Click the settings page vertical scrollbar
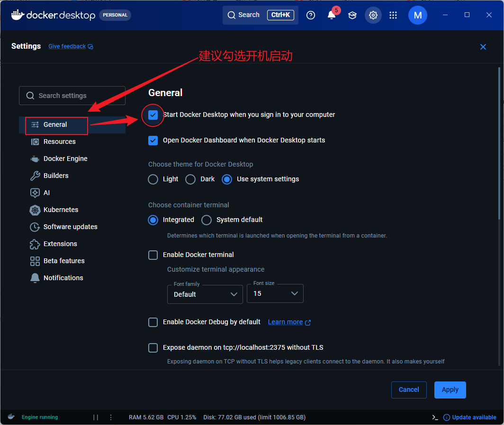The height and width of the screenshot is (425, 504). (x=499, y=143)
